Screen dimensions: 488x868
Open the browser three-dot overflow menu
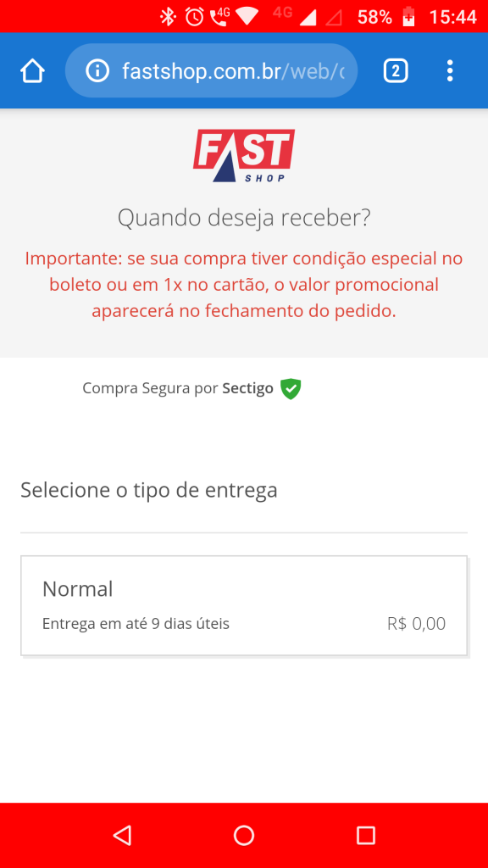pyautogui.click(x=450, y=71)
